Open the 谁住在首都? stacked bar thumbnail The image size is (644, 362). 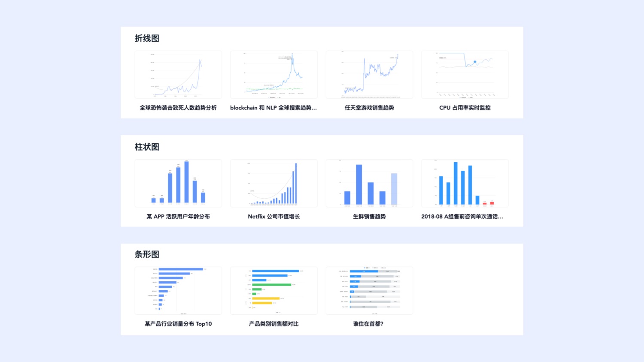point(369,291)
